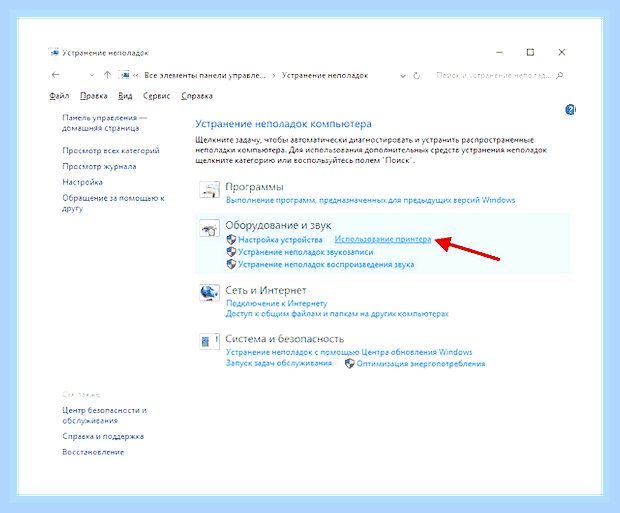Viewport: 620px width, 513px height.
Task: Refresh the troubleshooting page
Action: (x=417, y=76)
